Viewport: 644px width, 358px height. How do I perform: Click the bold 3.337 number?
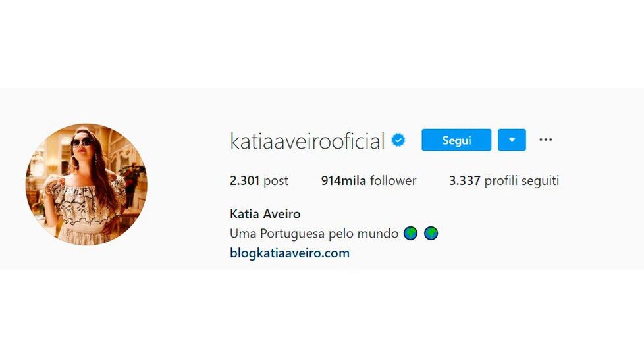pos(464,180)
